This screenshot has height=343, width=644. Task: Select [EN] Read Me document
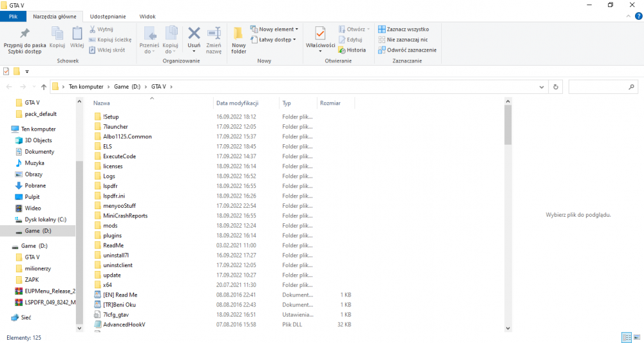click(115, 295)
